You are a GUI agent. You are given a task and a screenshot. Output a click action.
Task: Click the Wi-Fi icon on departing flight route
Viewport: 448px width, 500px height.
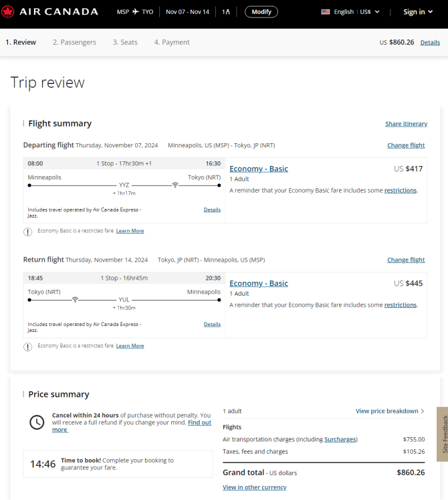[x=175, y=185]
